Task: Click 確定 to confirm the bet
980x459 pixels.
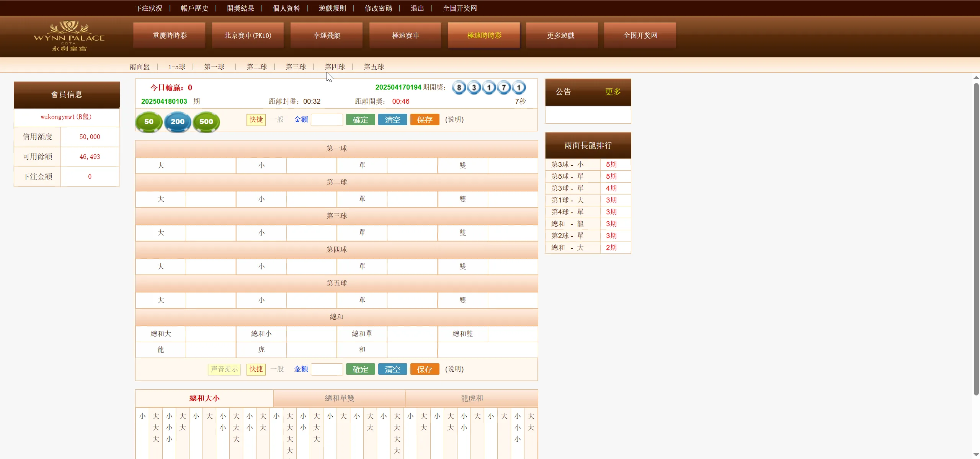Action: [x=360, y=119]
